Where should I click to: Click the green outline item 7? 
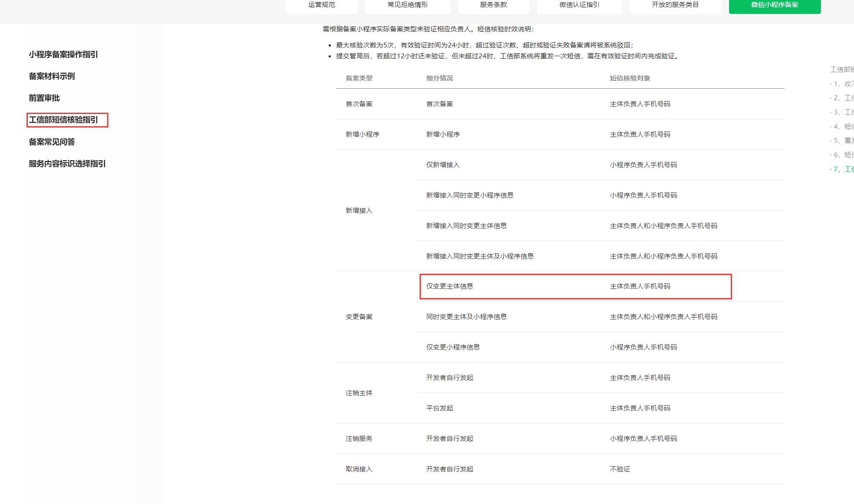click(x=843, y=169)
